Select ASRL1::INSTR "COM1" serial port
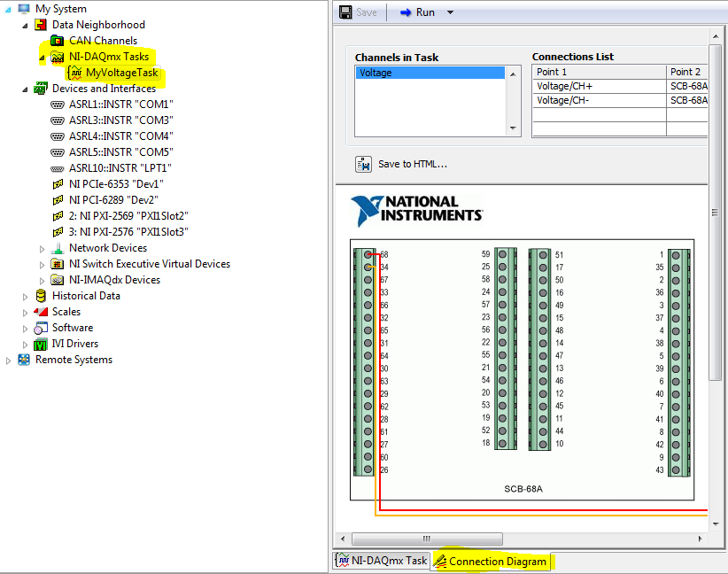 (x=120, y=105)
